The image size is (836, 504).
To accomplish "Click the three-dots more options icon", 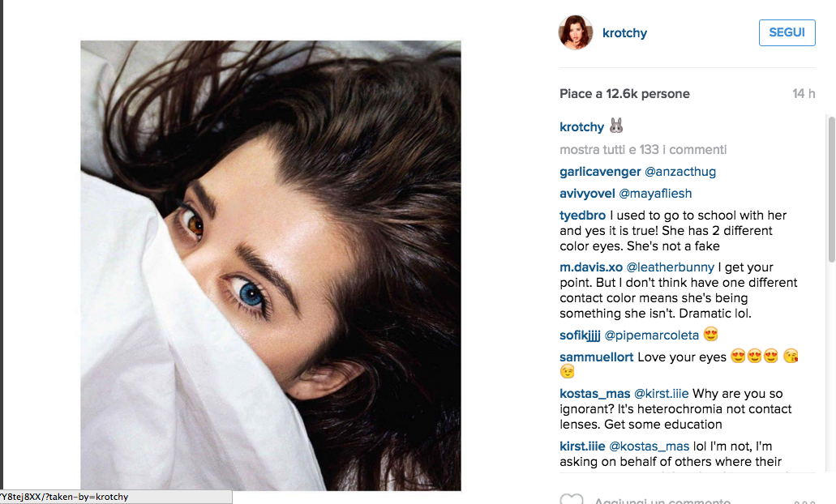I will (804, 502).
